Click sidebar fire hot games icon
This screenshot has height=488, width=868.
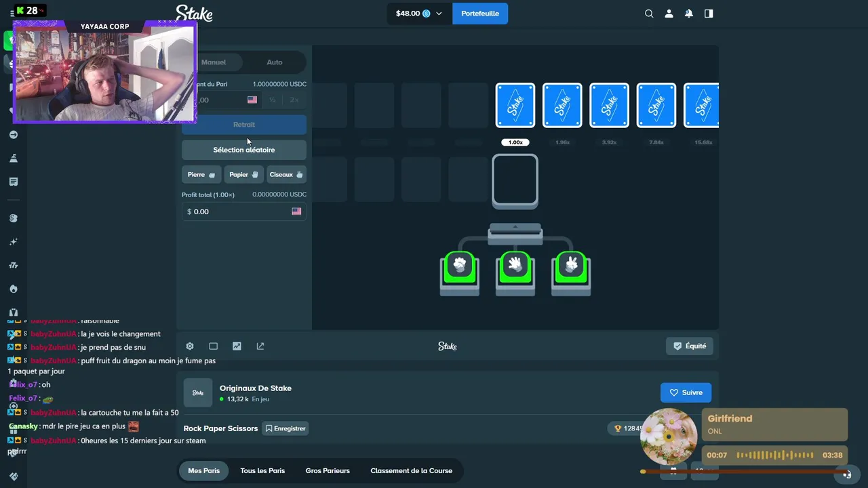14,289
